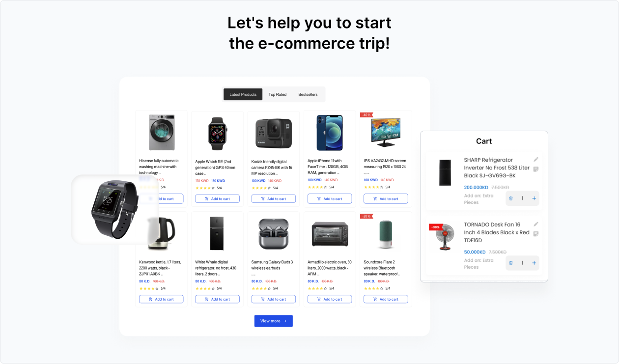The height and width of the screenshot is (364, 619).
Task: Switch to the Top Rated tab
Action: pos(278,94)
